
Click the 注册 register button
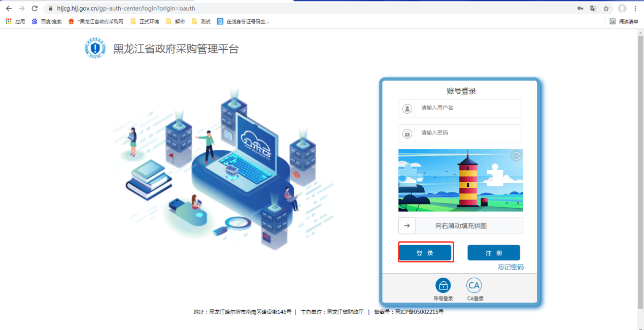[494, 253]
